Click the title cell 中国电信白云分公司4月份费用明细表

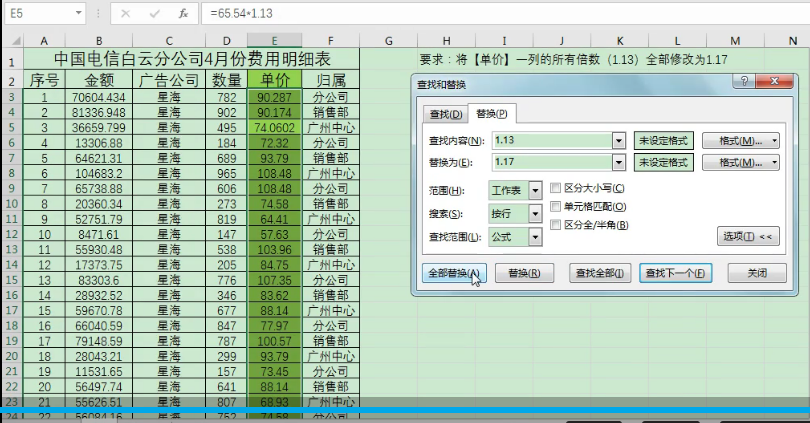click(x=192, y=59)
